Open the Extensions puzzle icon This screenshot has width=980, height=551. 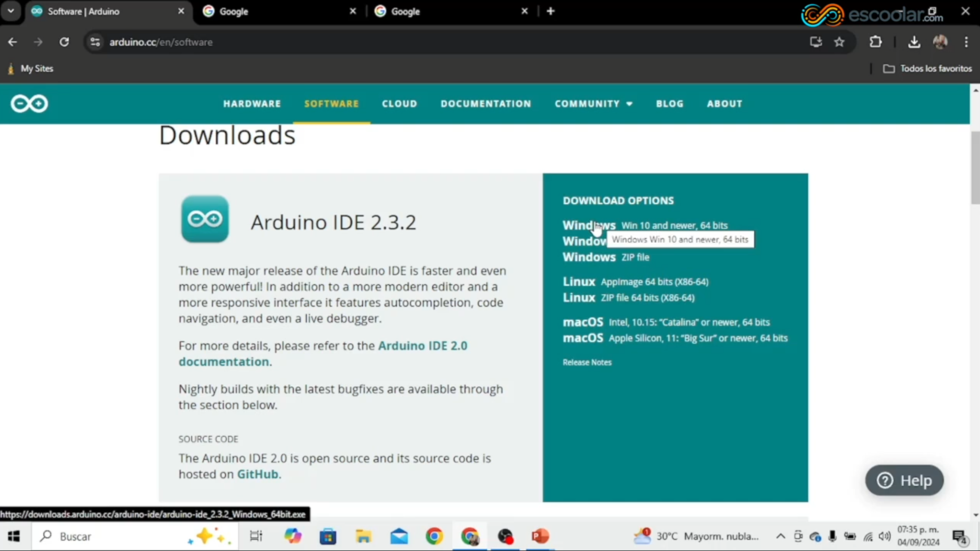pos(875,42)
